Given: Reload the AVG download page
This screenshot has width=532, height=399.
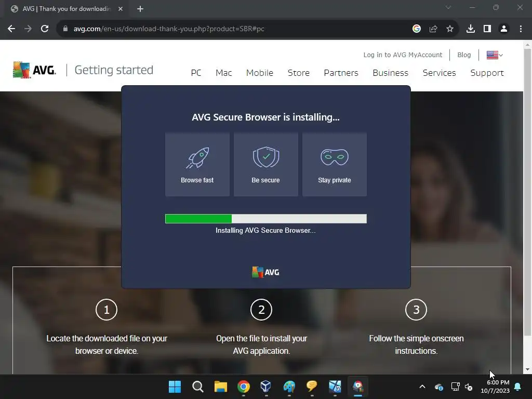Looking at the screenshot, I should click(45, 29).
